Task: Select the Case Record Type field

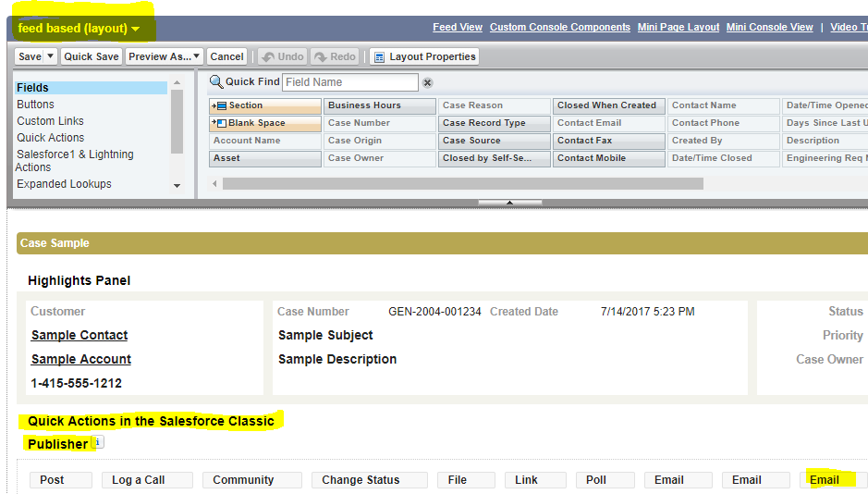Action: click(x=495, y=123)
